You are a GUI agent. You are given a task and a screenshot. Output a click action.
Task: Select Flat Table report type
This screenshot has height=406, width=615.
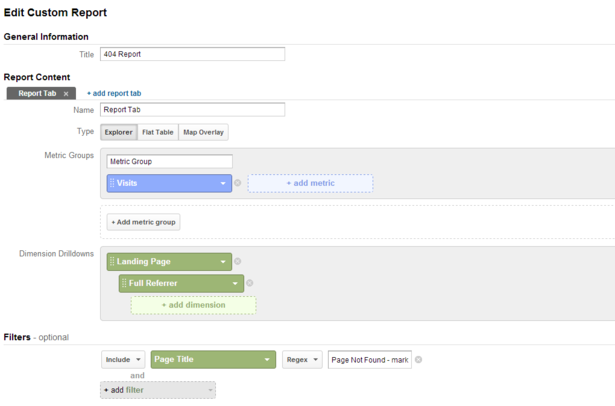[x=157, y=132]
